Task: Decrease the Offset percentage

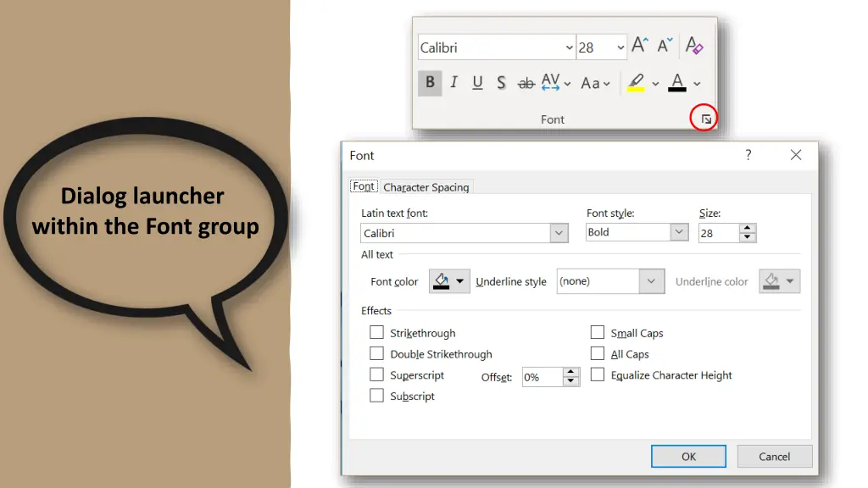Action: (x=570, y=381)
